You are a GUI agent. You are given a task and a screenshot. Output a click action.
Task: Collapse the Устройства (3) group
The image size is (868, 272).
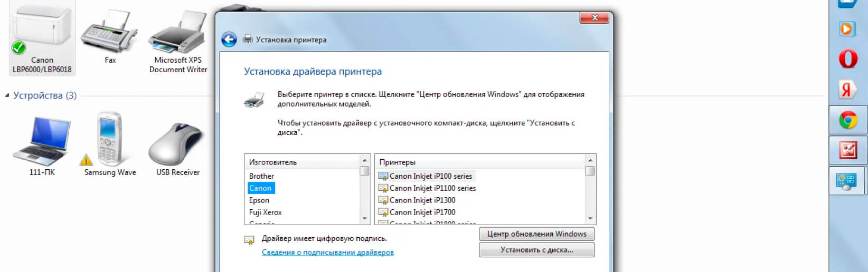point(7,95)
